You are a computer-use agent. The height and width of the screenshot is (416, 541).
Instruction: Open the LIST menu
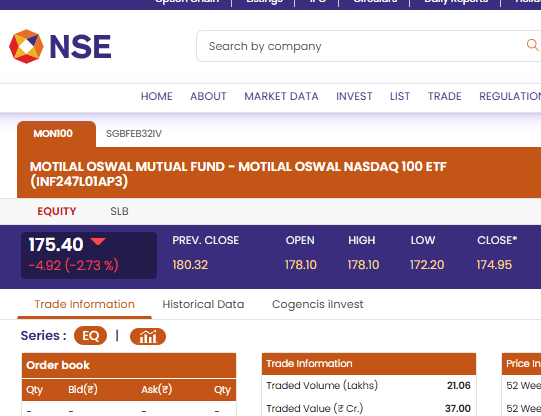400,96
